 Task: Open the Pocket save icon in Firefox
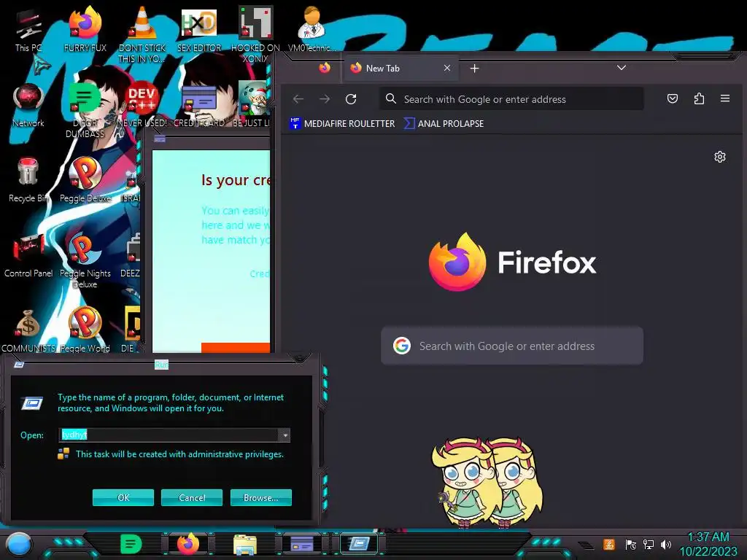click(x=672, y=98)
